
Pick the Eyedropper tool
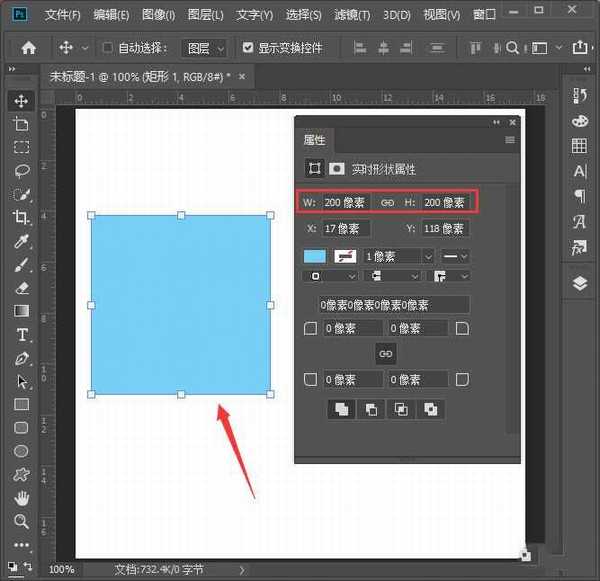coord(21,242)
